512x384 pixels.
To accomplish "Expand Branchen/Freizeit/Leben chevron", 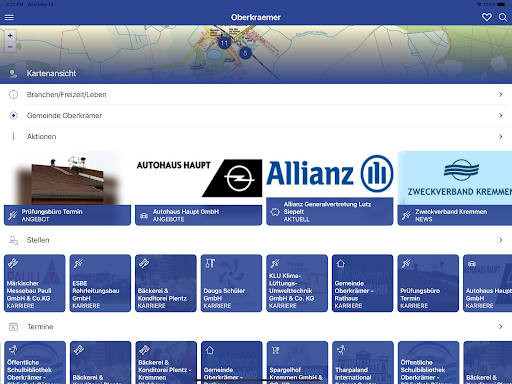I will [x=500, y=95].
